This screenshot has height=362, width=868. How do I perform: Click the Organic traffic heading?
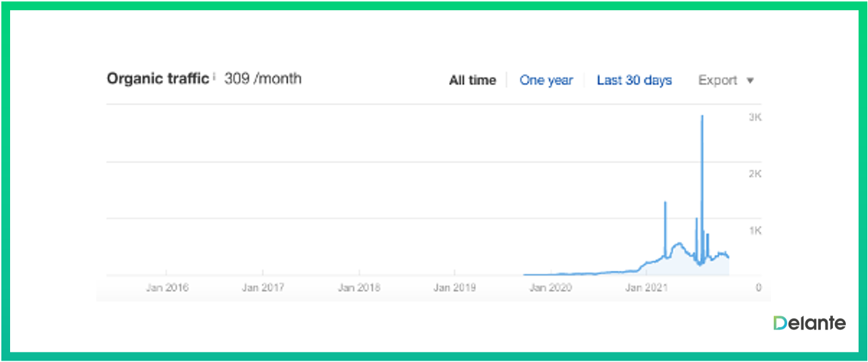click(x=158, y=79)
